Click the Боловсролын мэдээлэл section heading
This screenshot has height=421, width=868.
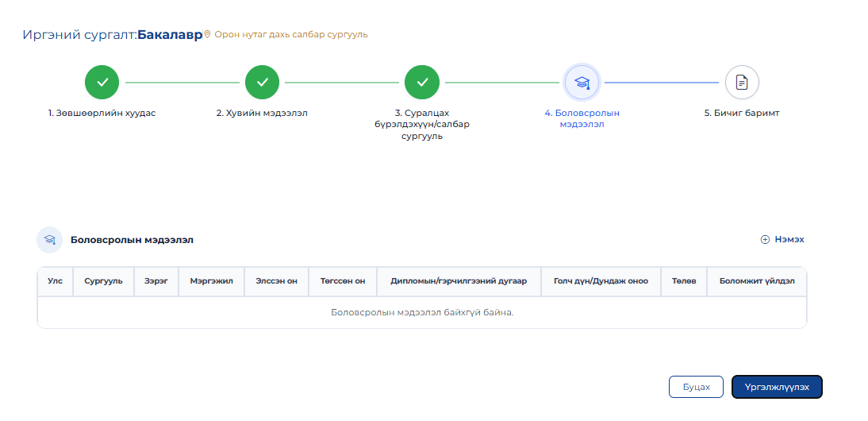132,240
